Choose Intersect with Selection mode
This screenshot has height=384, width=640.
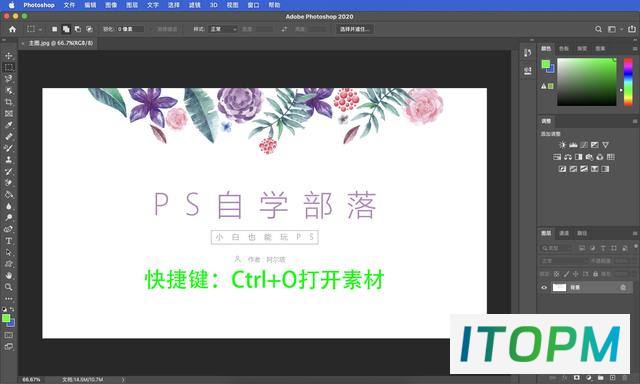pyautogui.click(x=89, y=29)
